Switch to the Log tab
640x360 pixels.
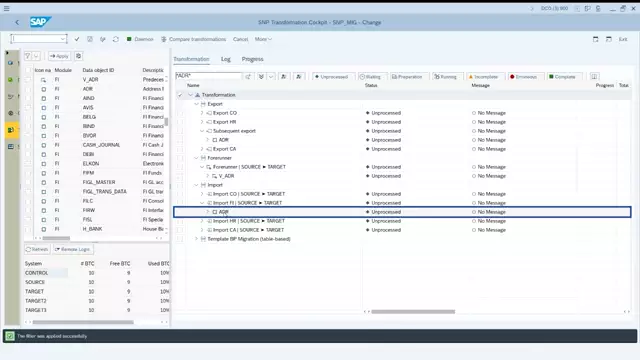[226, 59]
